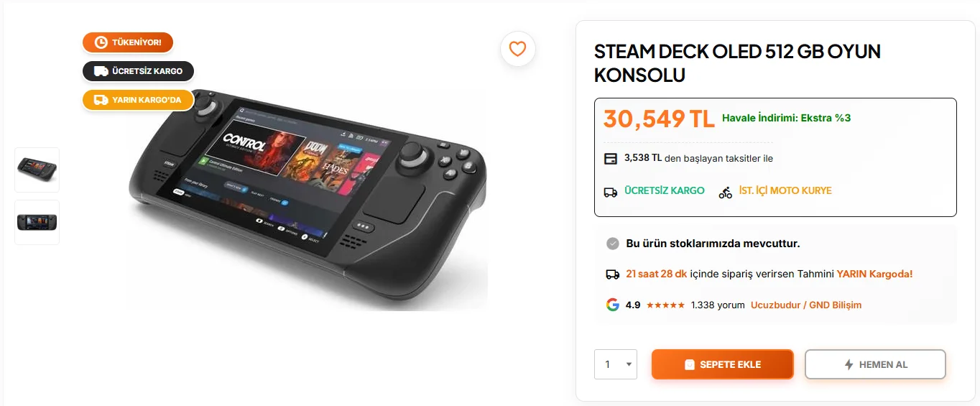Screen dimensions: 980x406
Task: Open the 1.338 yorum reviews link
Action: [717, 305]
